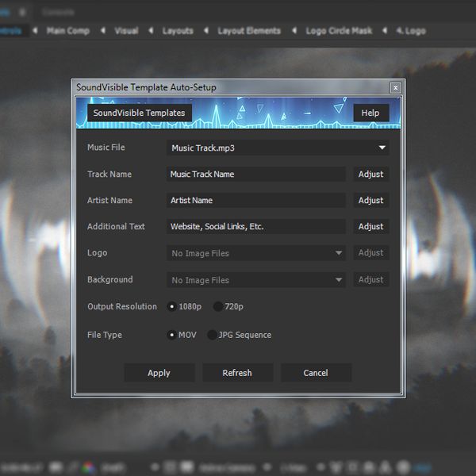Viewport: 476px width, 476px height.
Task: Adjust the Artist Name settings
Action: coord(371,201)
